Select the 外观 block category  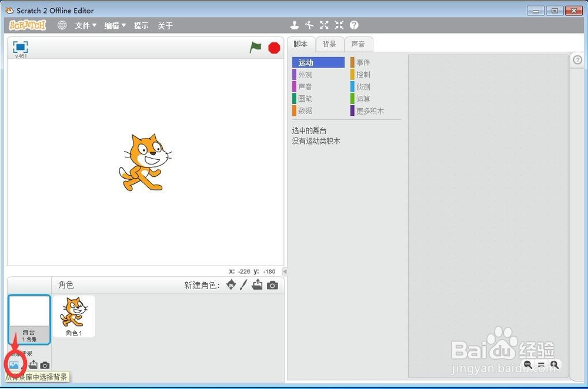318,75
